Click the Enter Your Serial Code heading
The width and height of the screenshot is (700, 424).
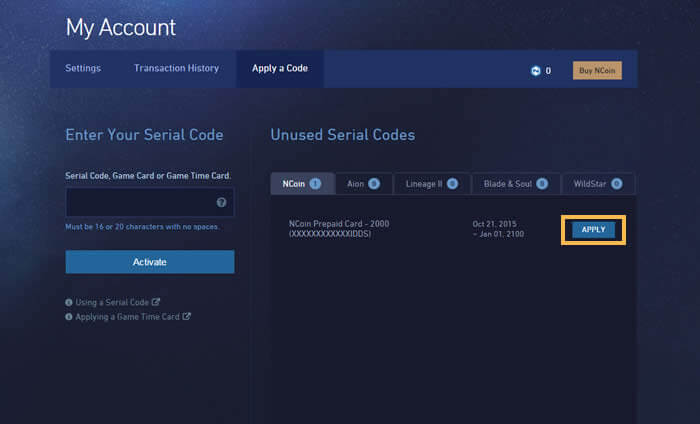tap(144, 135)
